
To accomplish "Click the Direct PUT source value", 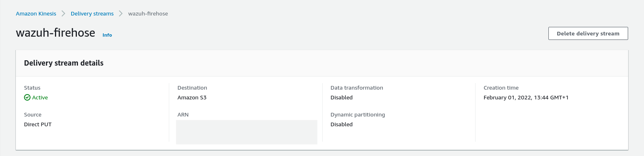I will pyautogui.click(x=38, y=124).
